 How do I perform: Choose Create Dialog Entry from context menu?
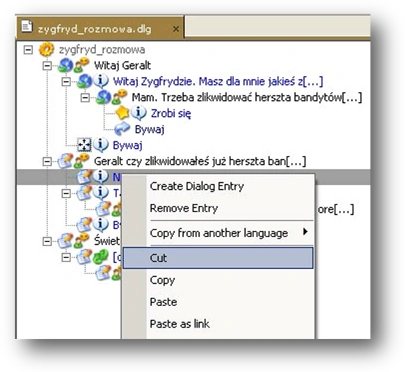(x=218, y=186)
